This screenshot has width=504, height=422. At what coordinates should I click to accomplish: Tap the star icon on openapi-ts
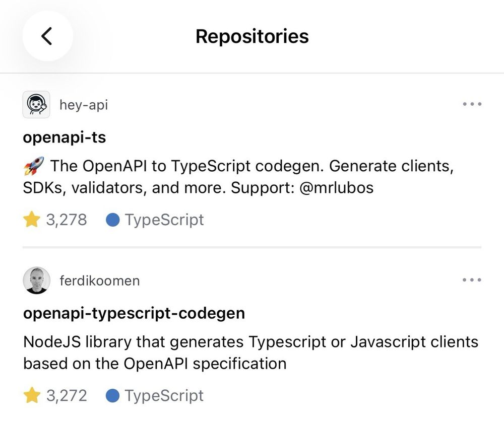pyautogui.click(x=32, y=220)
